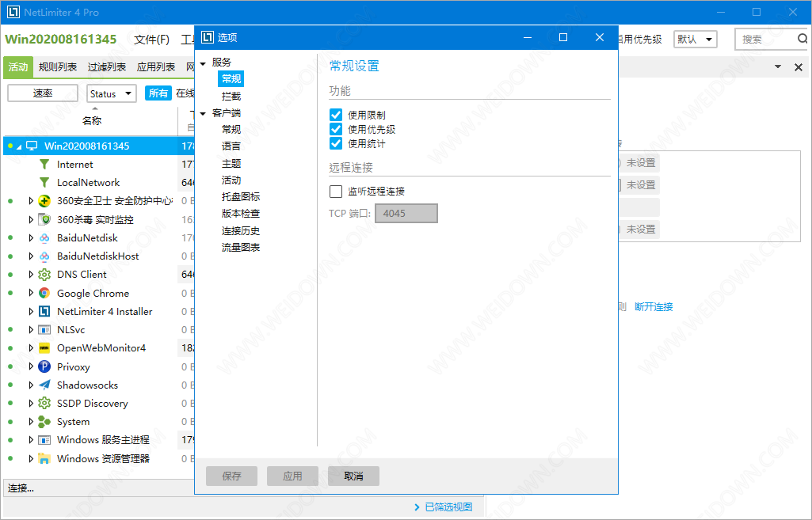Image resolution: width=812 pixels, height=520 pixels.
Task: Click the NetLimiter logo in the title bar
Action: tap(13, 12)
